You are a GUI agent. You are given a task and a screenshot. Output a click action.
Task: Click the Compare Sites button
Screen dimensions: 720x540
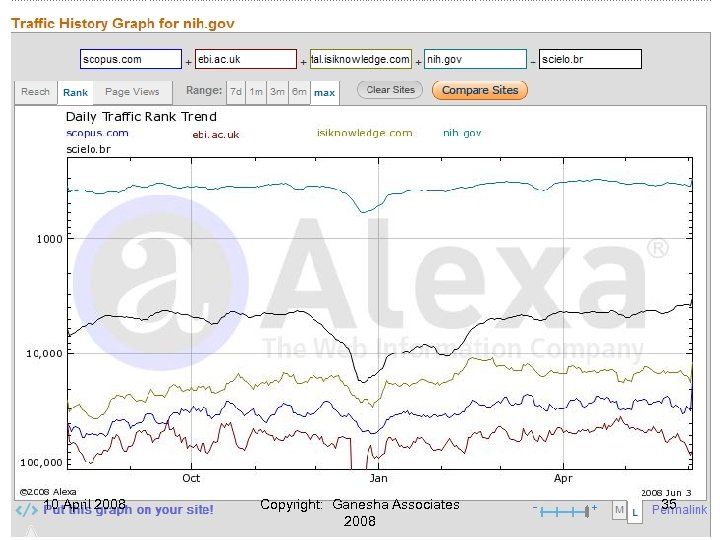coord(480,90)
